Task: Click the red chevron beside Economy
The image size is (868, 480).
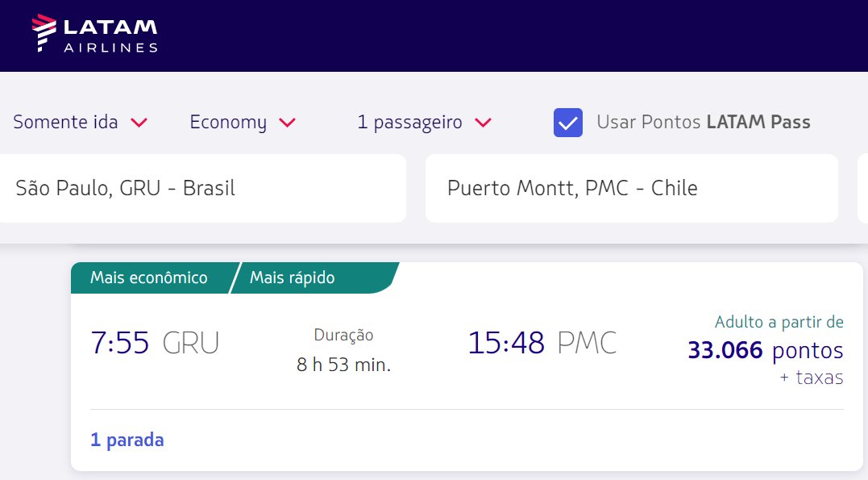Action: [287, 123]
